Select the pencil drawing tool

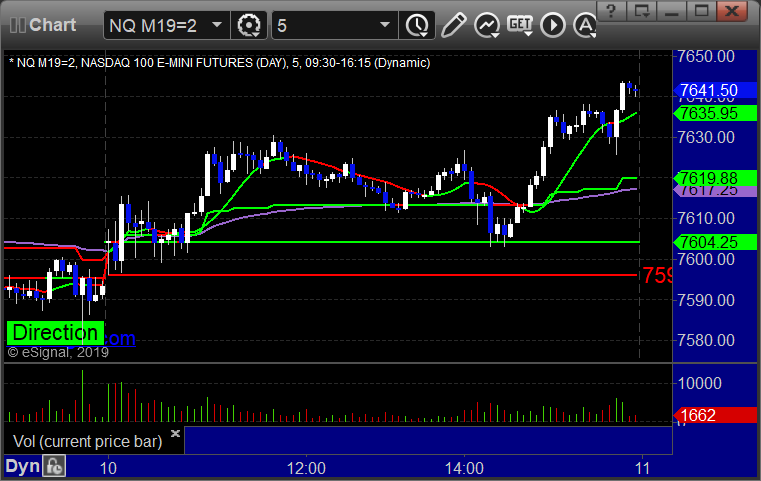(454, 25)
